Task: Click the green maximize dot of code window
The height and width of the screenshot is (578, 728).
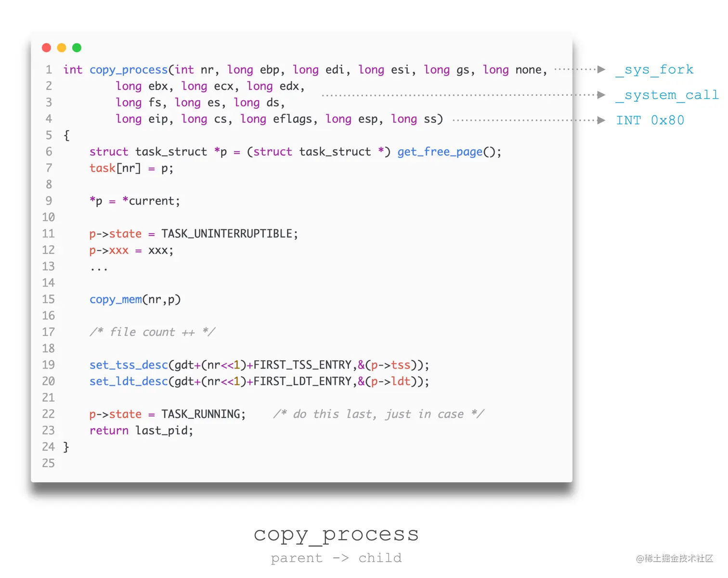Action: 77,48
